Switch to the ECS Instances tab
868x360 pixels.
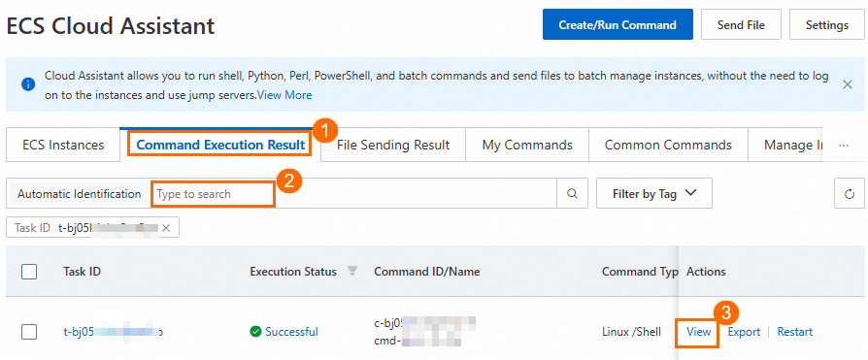pos(63,145)
